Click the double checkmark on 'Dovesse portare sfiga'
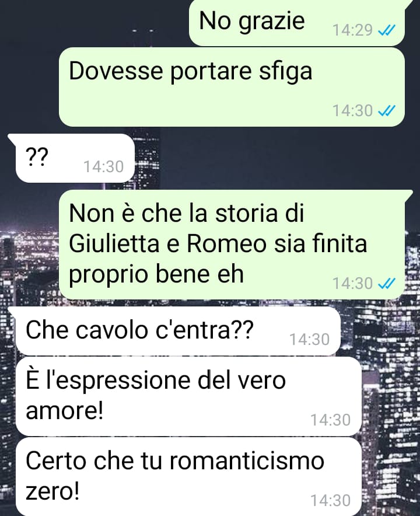 386,111
